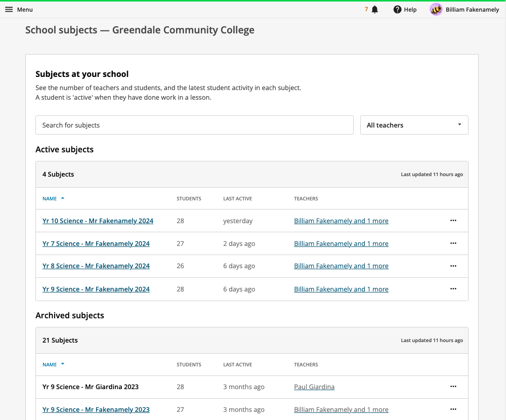506x420 pixels.
Task: Click Last updated text in Archived subjects
Action: point(432,340)
